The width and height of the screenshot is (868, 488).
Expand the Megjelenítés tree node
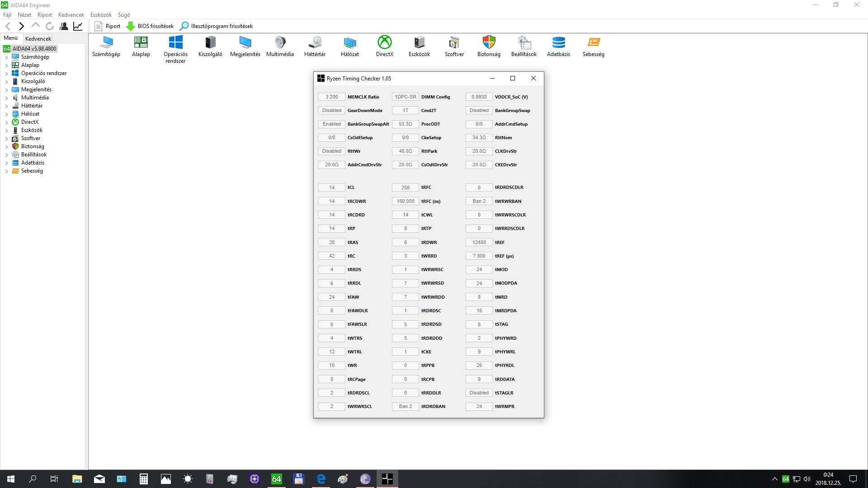coord(6,90)
